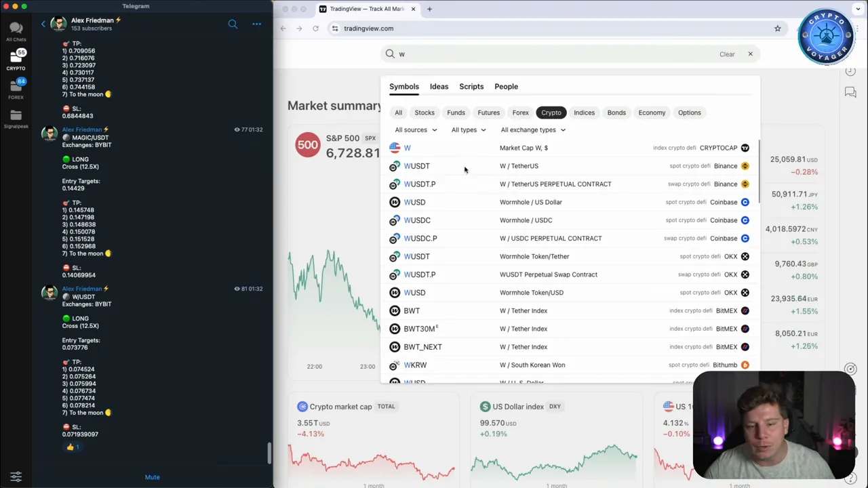This screenshot has width=868, height=488.
Task: Select WUSDT.P OKX perpetual swap result
Action: pyautogui.click(x=570, y=274)
